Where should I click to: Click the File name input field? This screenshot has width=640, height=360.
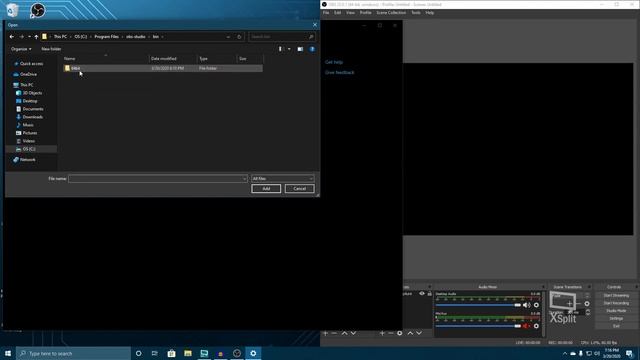point(158,179)
